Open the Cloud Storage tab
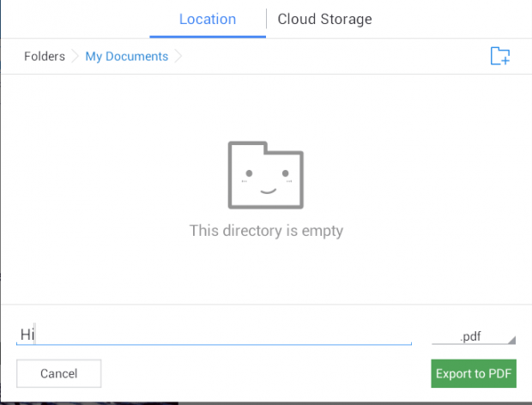The width and height of the screenshot is (532, 405). [x=324, y=19]
